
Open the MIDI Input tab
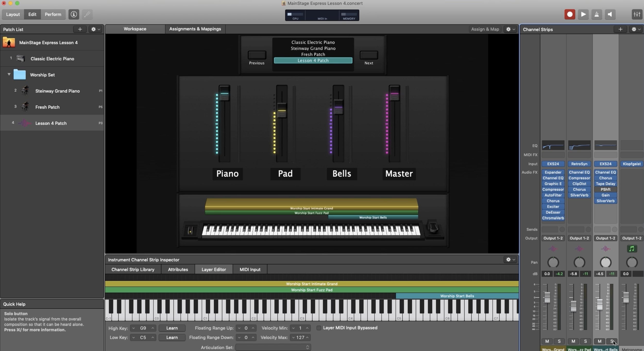(x=250, y=269)
